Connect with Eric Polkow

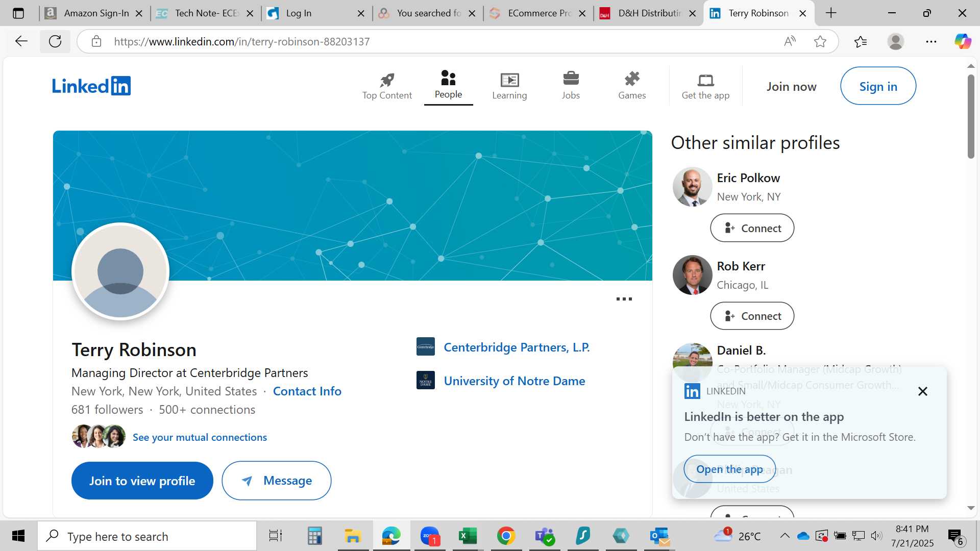tap(752, 228)
